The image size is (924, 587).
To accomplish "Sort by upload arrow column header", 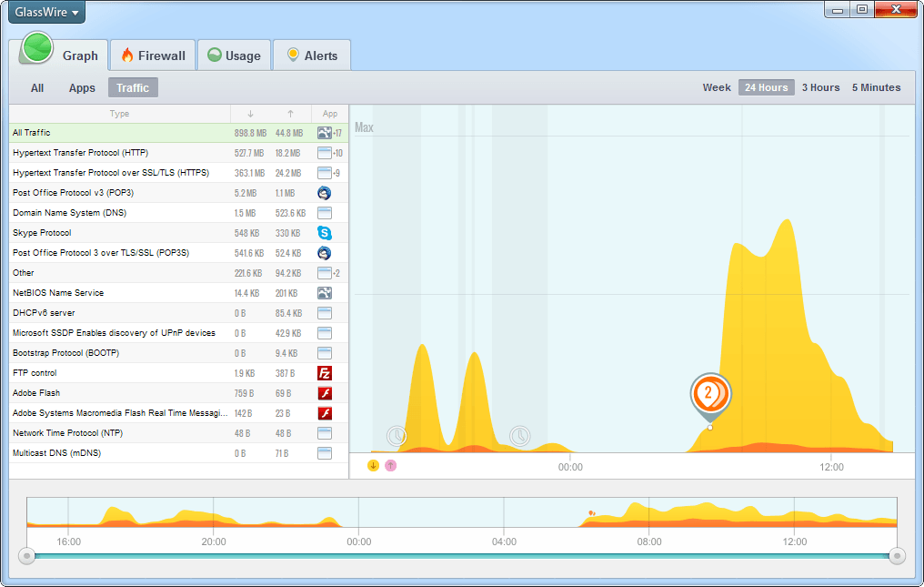I will pyautogui.click(x=290, y=114).
